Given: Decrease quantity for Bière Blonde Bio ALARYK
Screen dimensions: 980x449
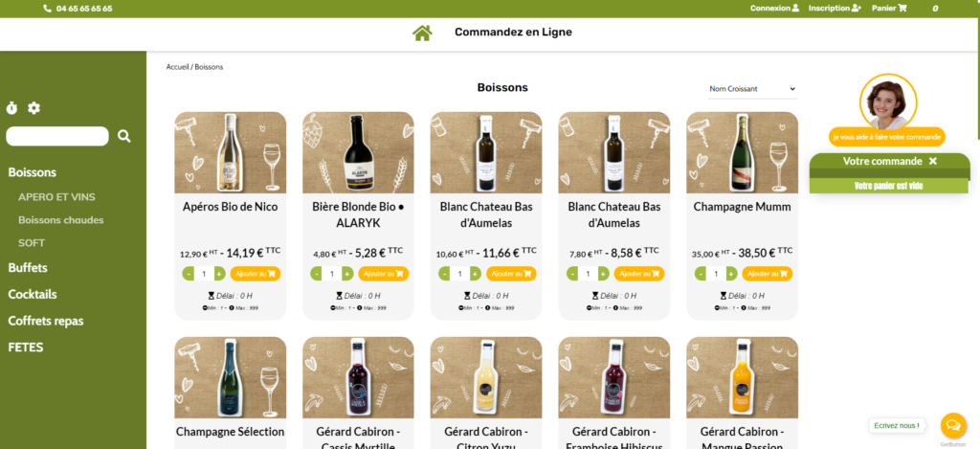Looking at the screenshot, I should [316, 274].
